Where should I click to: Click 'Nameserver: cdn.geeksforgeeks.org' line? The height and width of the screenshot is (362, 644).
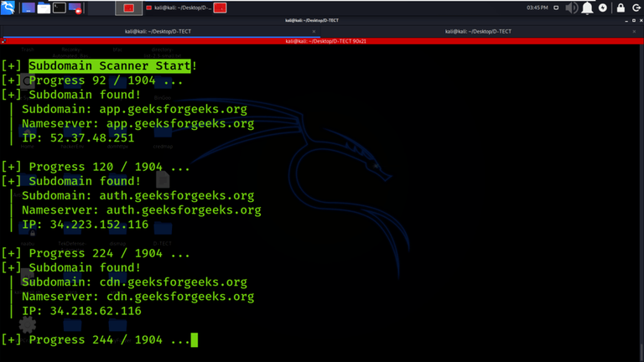(x=138, y=297)
